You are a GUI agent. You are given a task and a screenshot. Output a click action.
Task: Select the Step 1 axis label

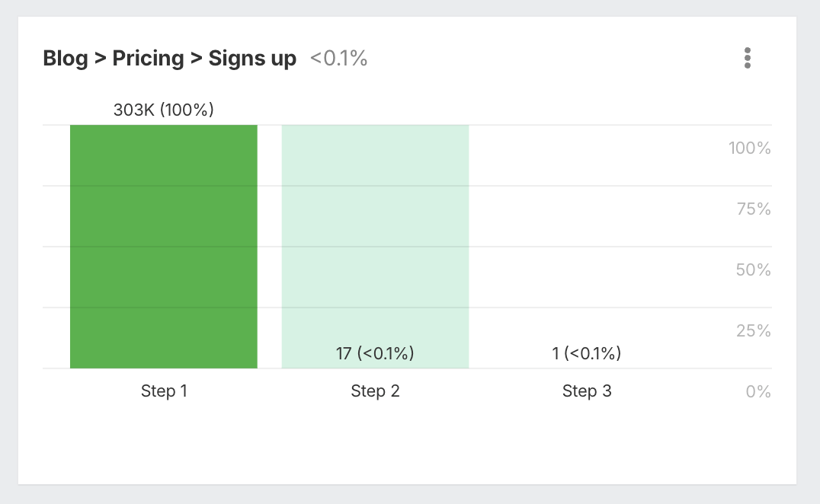coord(164,391)
